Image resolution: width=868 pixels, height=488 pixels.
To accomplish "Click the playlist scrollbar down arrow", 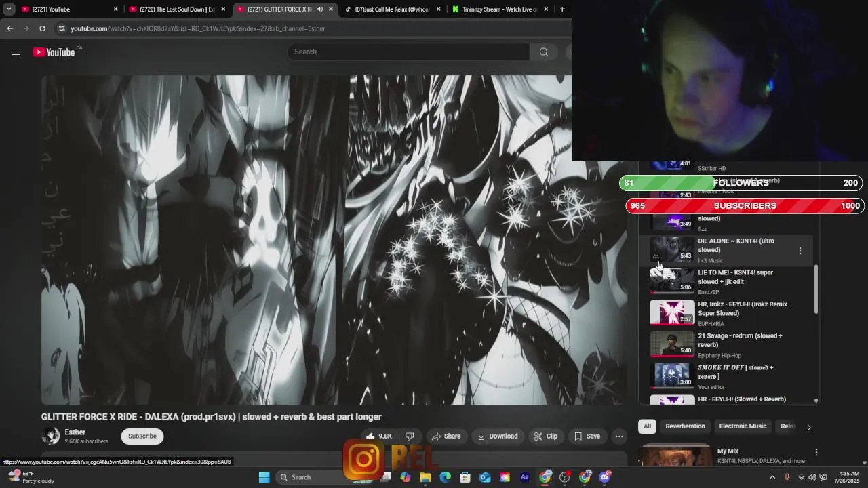I will 816,401.
